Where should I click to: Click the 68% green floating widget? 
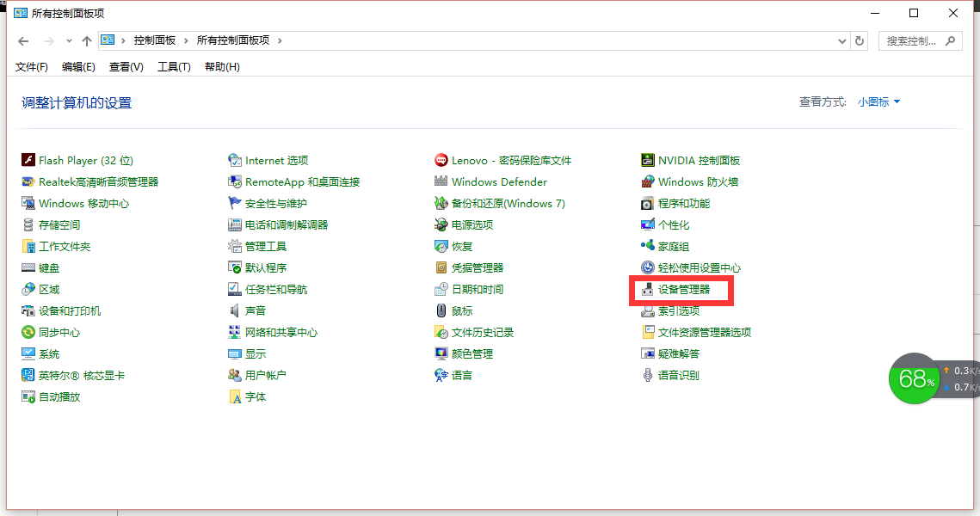(x=915, y=378)
